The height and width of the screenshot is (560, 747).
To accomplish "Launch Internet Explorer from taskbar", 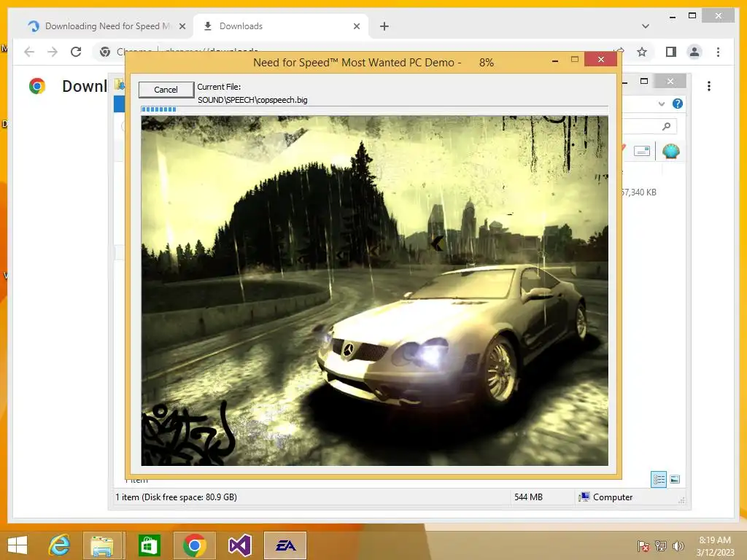I will (59, 545).
